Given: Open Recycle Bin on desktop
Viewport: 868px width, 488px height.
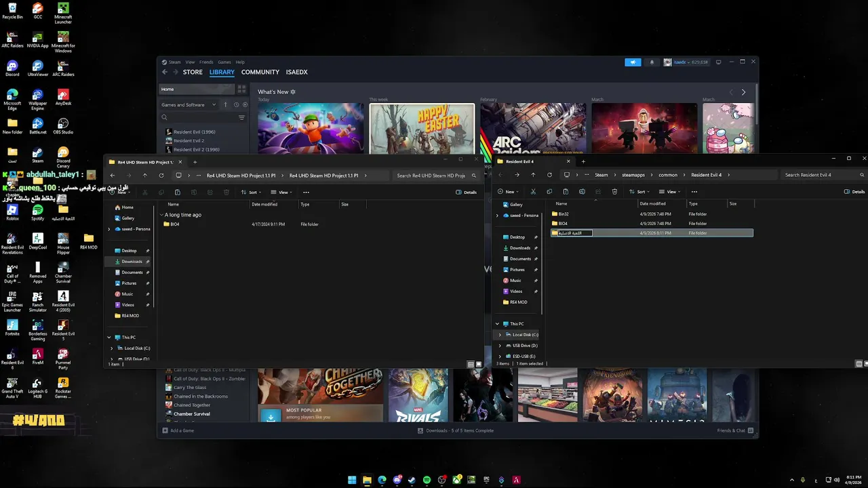Looking at the screenshot, I should coord(12,11).
